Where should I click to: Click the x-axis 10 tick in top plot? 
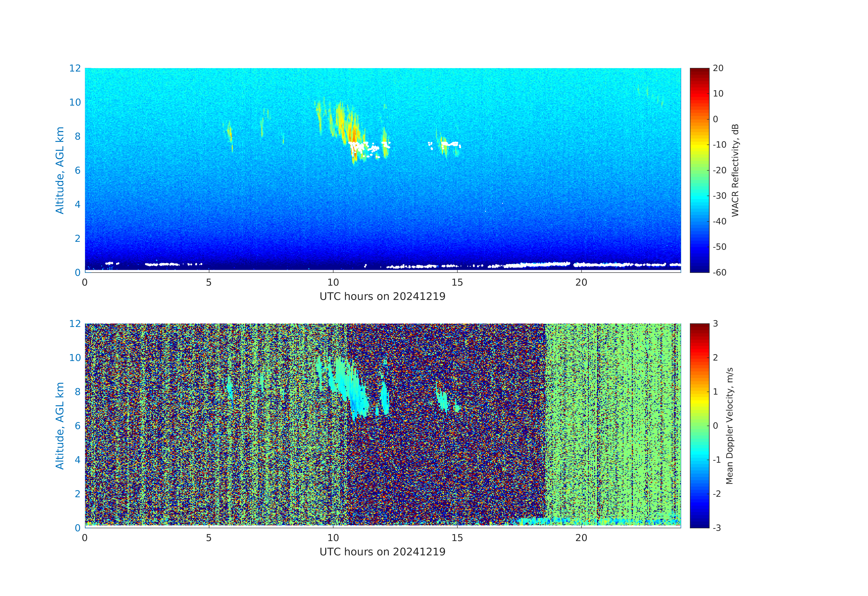333,282
